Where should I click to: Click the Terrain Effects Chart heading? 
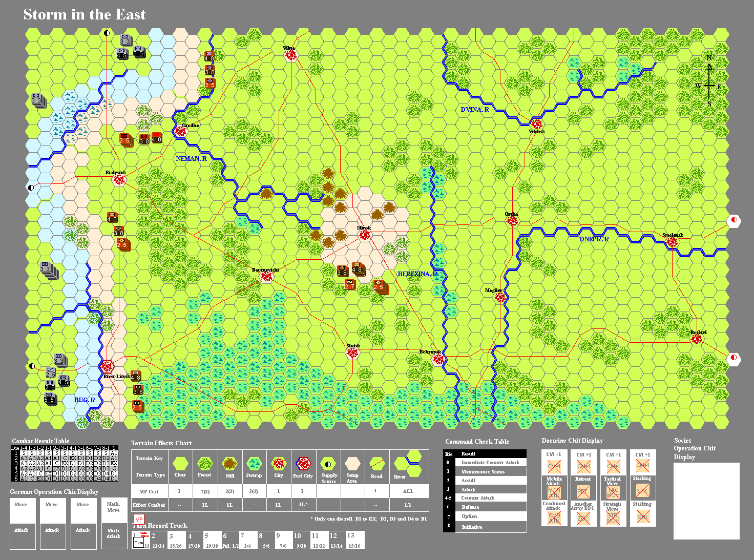161,443
